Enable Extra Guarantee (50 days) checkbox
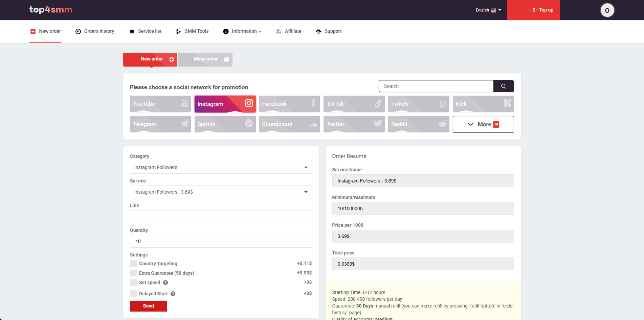The height and width of the screenshot is (320, 644). click(133, 273)
